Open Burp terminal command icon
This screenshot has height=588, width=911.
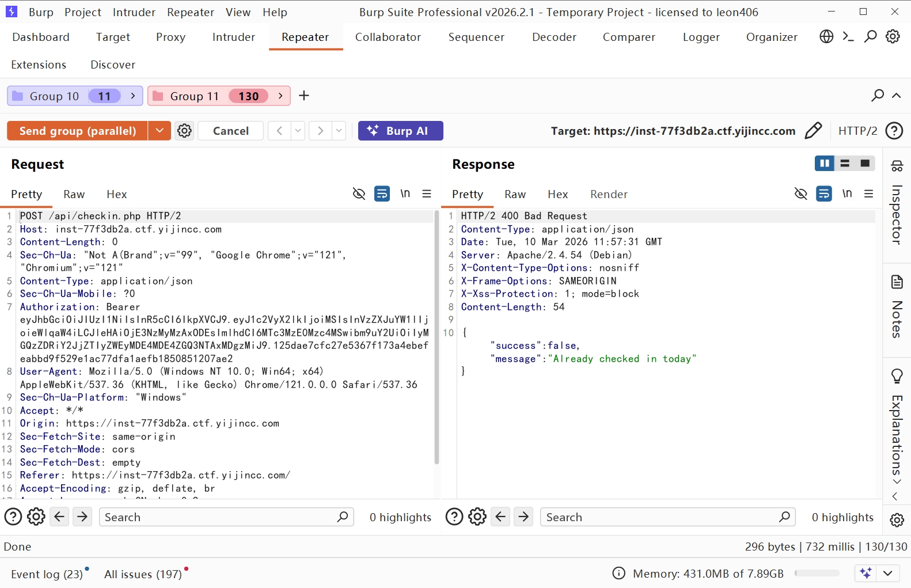click(848, 37)
